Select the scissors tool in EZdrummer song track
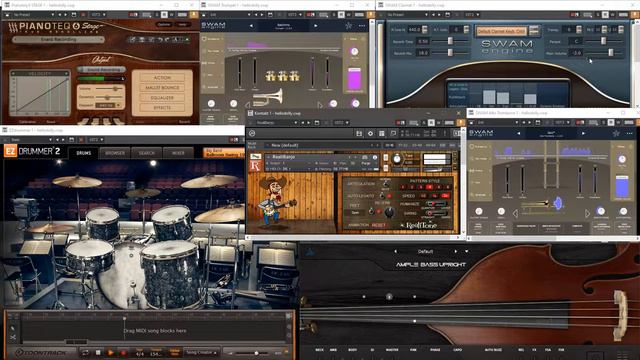This screenshot has height=360, width=640. tap(12, 337)
